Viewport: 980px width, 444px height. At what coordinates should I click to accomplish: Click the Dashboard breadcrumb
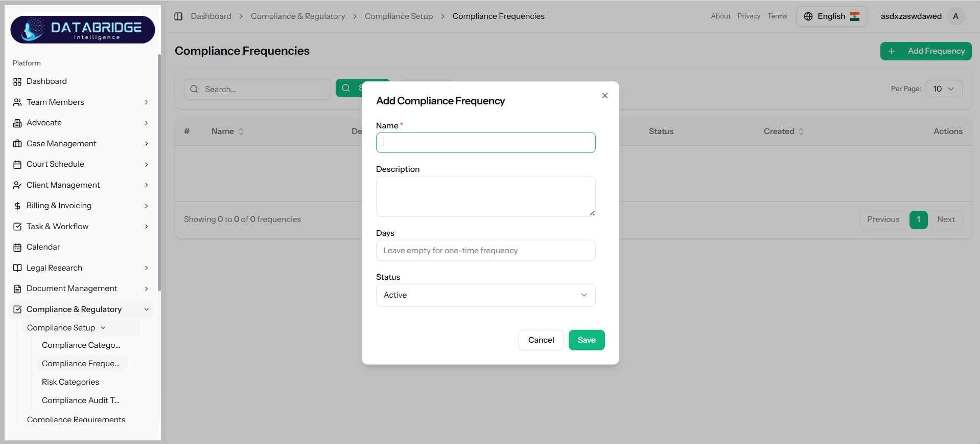211,16
